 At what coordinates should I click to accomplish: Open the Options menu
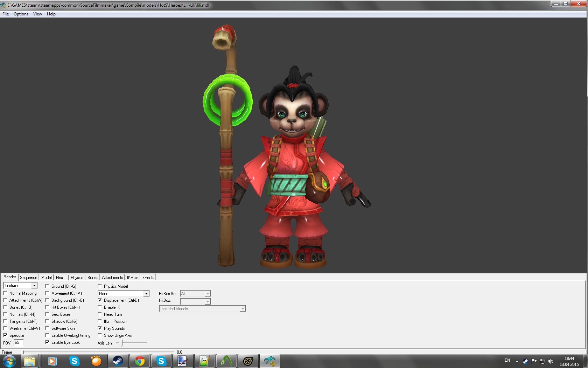pyautogui.click(x=21, y=14)
